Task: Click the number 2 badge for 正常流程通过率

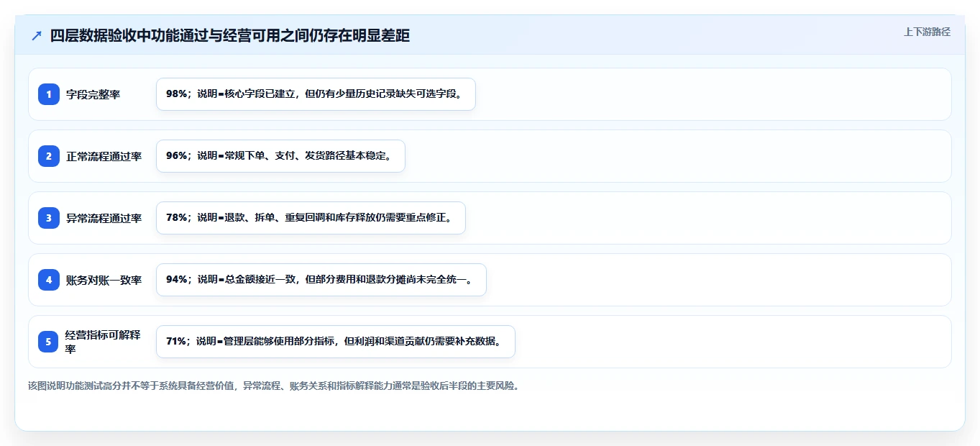Action: (x=49, y=156)
